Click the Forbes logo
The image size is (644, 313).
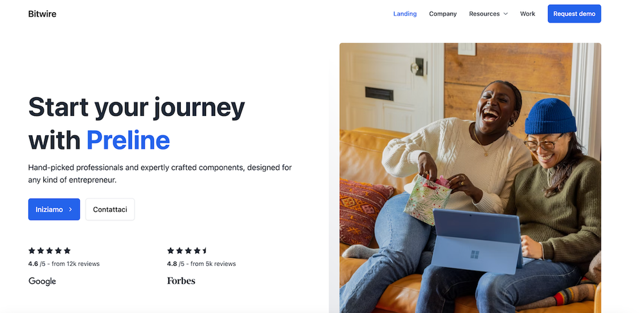click(181, 281)
